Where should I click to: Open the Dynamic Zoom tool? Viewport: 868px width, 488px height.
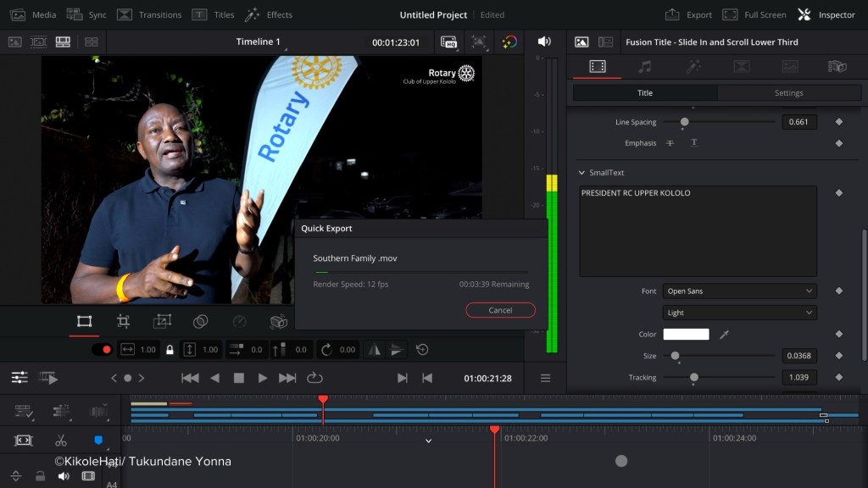[162, 322]
